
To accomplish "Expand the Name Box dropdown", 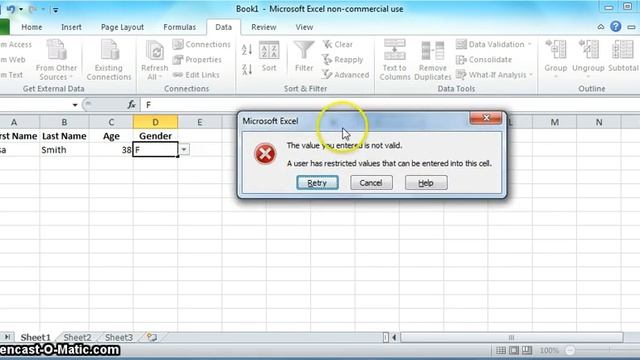I will tap(75, 105).
